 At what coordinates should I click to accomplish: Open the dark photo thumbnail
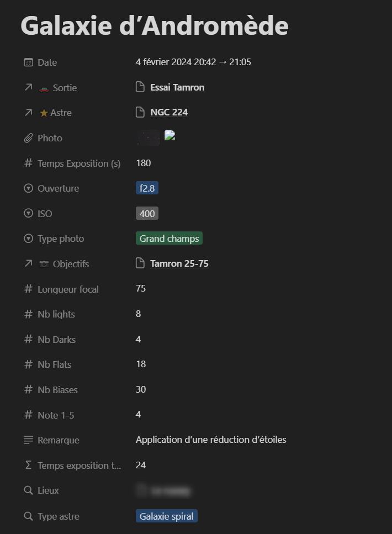149,137
